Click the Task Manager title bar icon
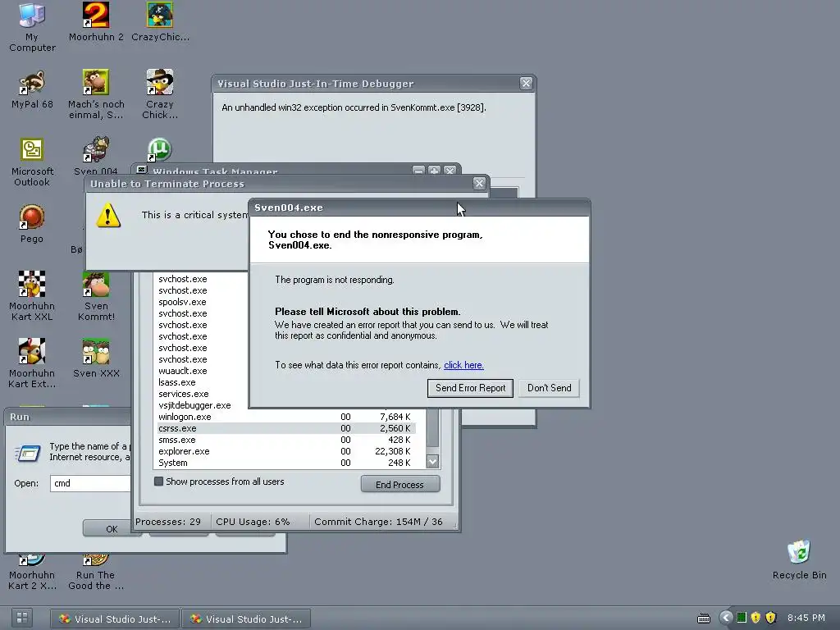The height and width of the screenshot is (630, 840). (x=141, y=170)
